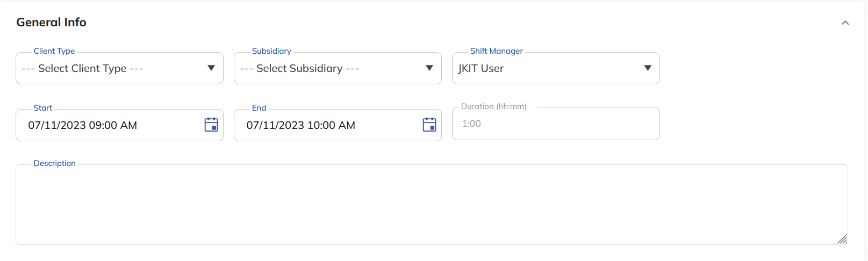Open the End date calendar picker icon
This screenshot has height=261, width=868.
click(429, 125)
